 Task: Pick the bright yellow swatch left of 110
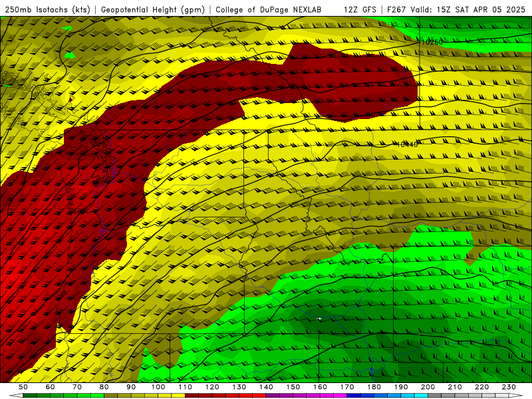178,396
